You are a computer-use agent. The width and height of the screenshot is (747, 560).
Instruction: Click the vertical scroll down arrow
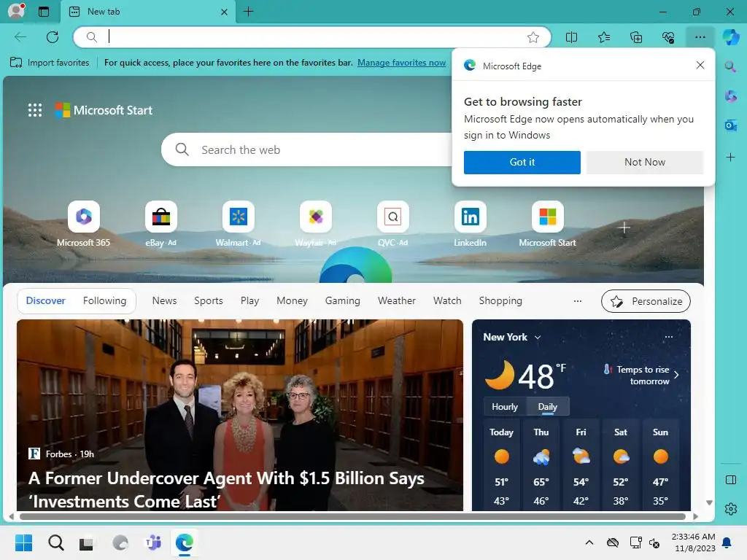tap(709, 503)
